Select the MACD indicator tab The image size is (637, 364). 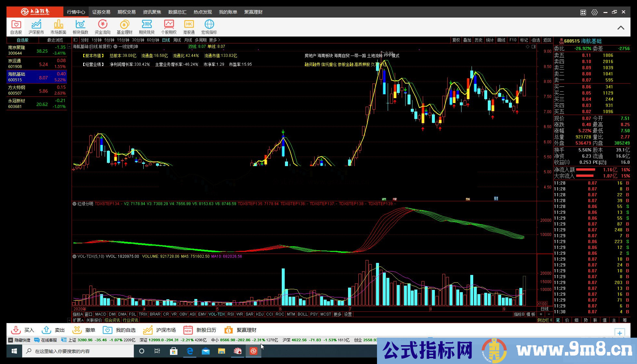(x=100, y=314)
